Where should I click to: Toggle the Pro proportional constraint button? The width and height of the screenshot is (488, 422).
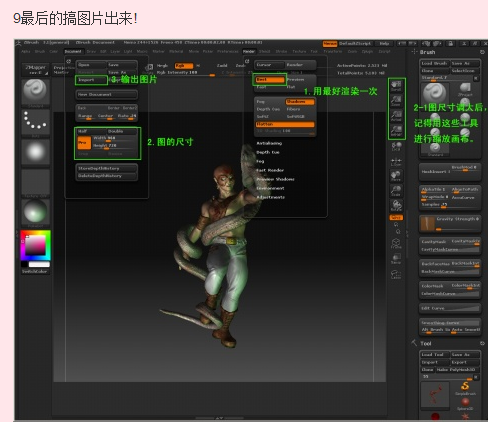[84, 143]
